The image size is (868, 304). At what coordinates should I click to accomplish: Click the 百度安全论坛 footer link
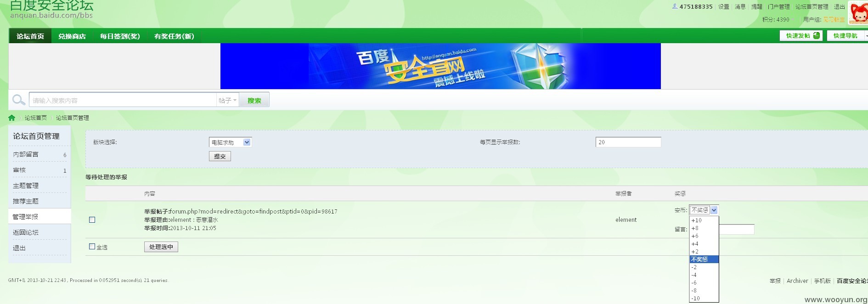pos(852,281)
